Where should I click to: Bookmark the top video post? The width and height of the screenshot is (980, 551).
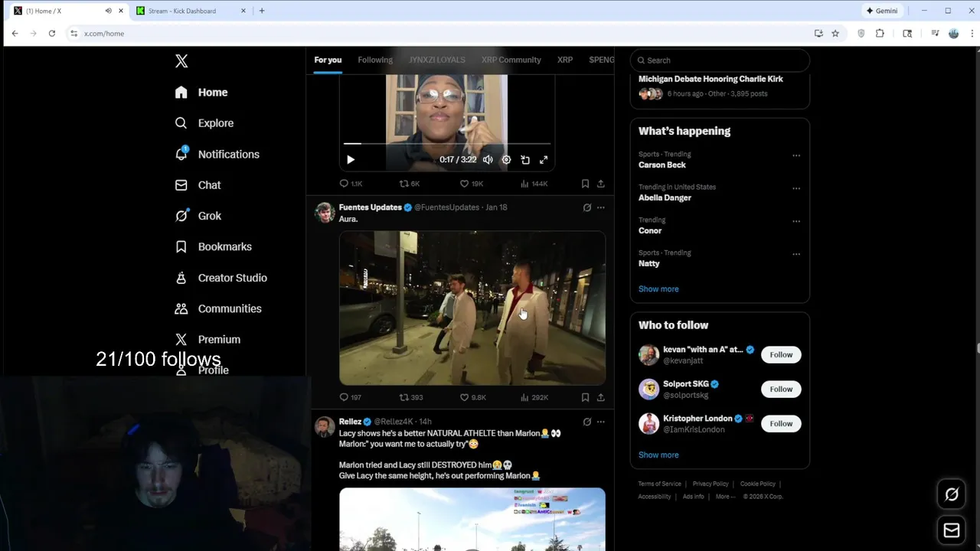tap(585, 184)
